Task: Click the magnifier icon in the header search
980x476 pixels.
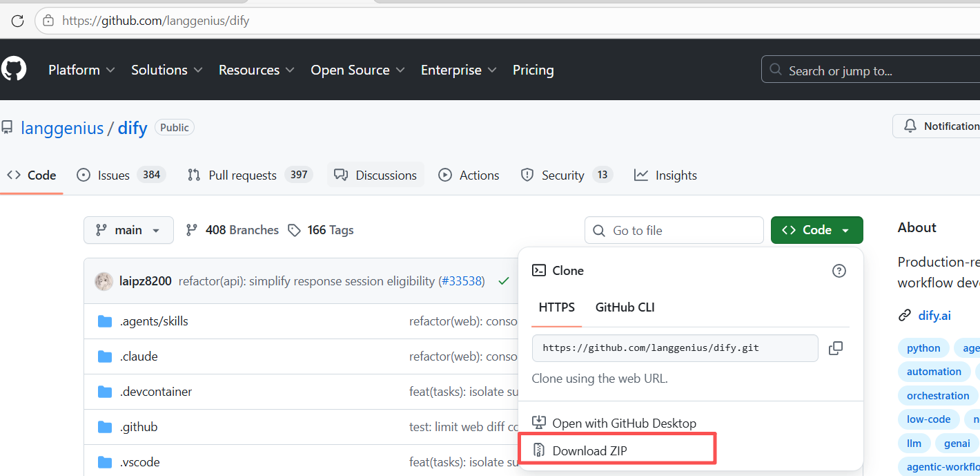Action: tap(776, 70)
